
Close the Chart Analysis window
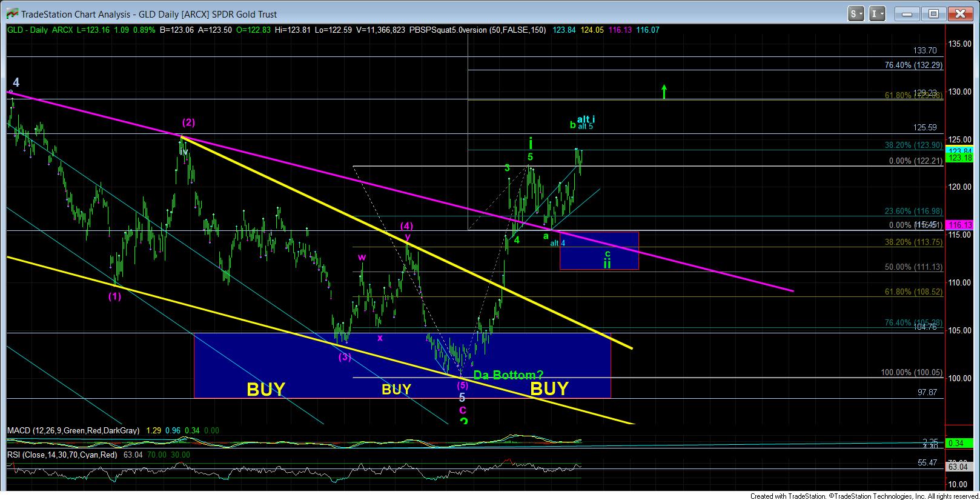(x=959, y=13)
